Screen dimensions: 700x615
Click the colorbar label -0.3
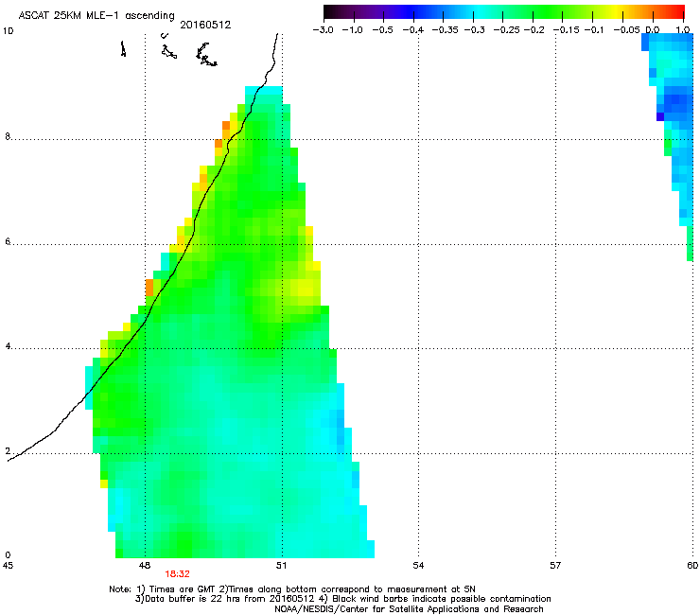(475, 30)
